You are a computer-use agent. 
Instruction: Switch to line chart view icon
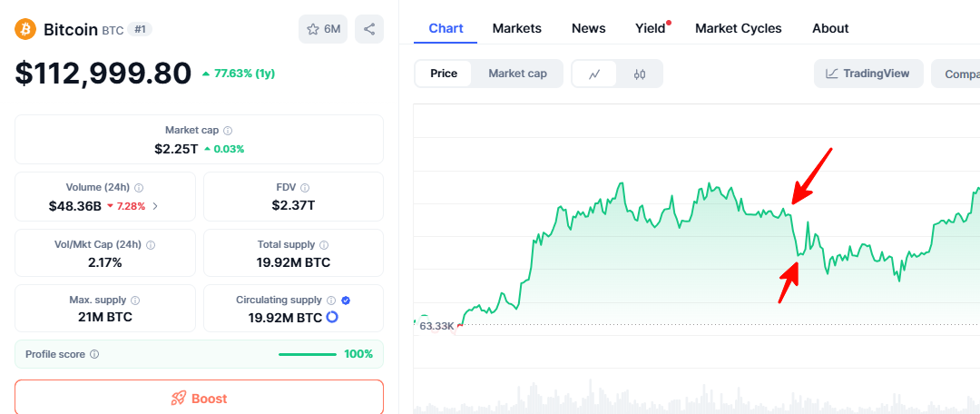[x=594, y=74]
